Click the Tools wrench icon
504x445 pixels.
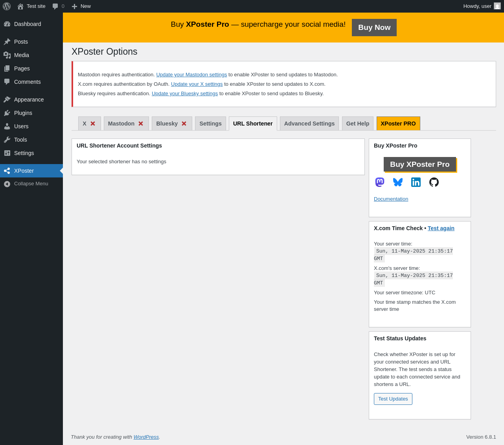[x=7, y=140]
